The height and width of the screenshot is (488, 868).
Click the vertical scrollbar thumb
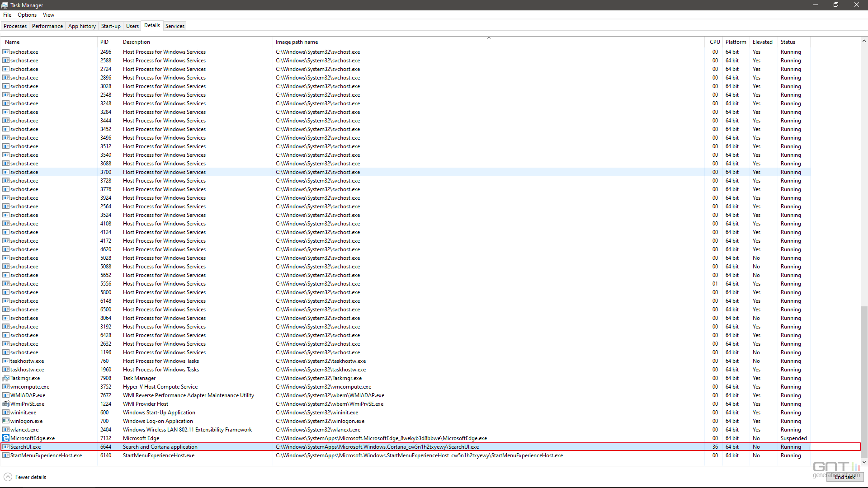point(864,382)
